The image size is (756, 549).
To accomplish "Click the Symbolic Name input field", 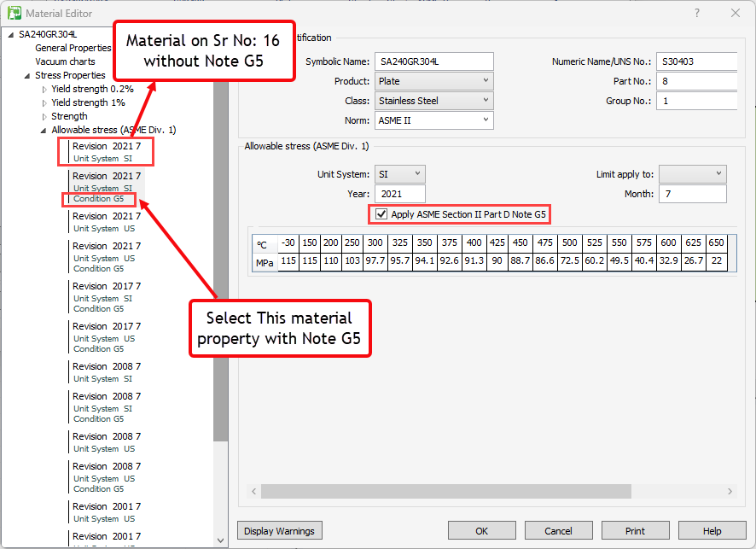I will (x=434, y=61).
